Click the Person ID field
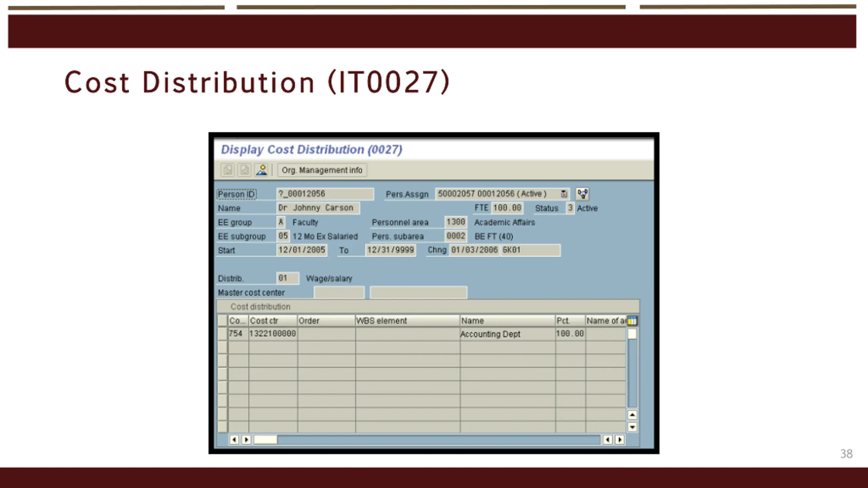The height and width of the screenshot is (488, 868). [325, 194]
